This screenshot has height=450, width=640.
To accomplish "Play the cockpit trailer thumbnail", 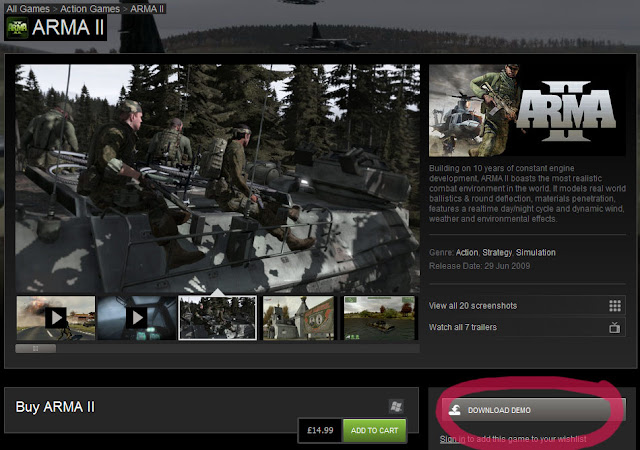I will coord(137,318).
